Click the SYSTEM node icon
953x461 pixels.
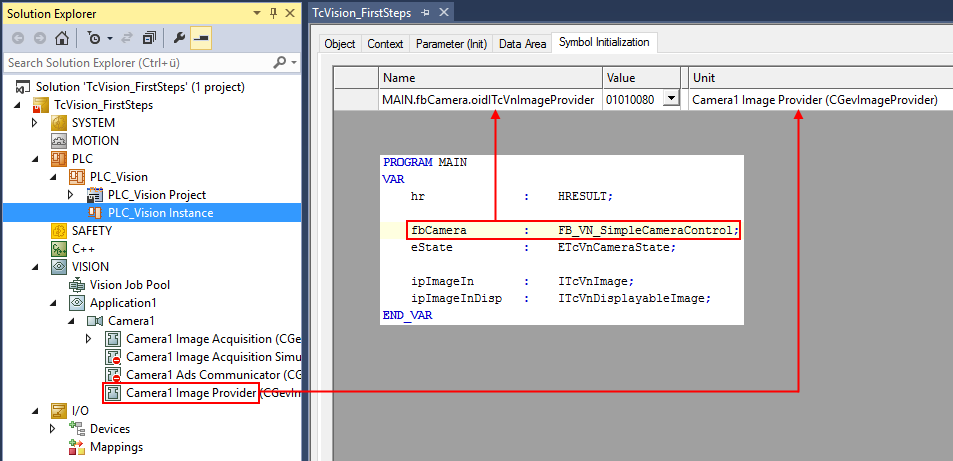coord(59,123)
